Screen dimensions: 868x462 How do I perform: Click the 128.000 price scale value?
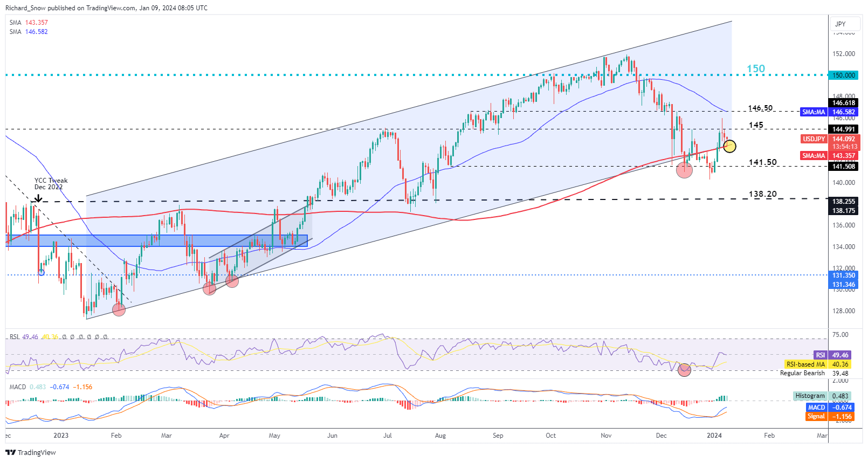pos(844,311)
